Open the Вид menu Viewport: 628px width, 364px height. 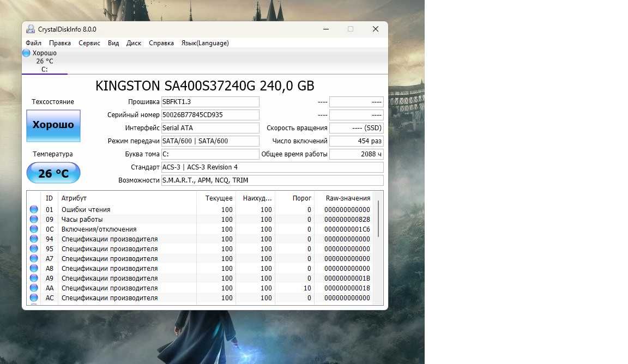[x=113, y=43]
